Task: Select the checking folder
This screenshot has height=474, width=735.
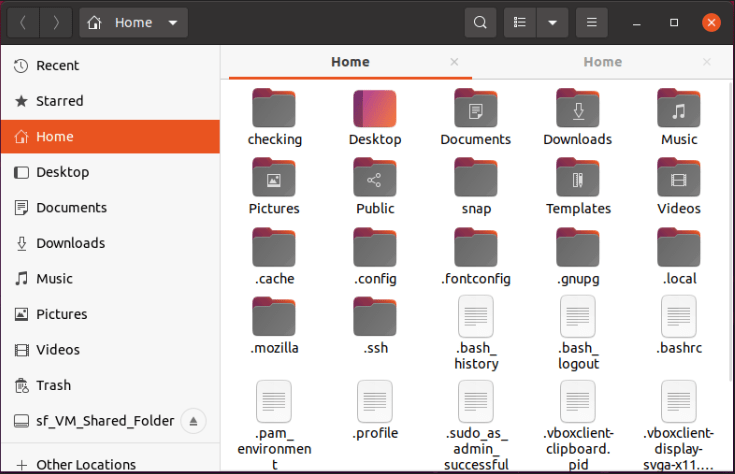Action: coord(274,118)
